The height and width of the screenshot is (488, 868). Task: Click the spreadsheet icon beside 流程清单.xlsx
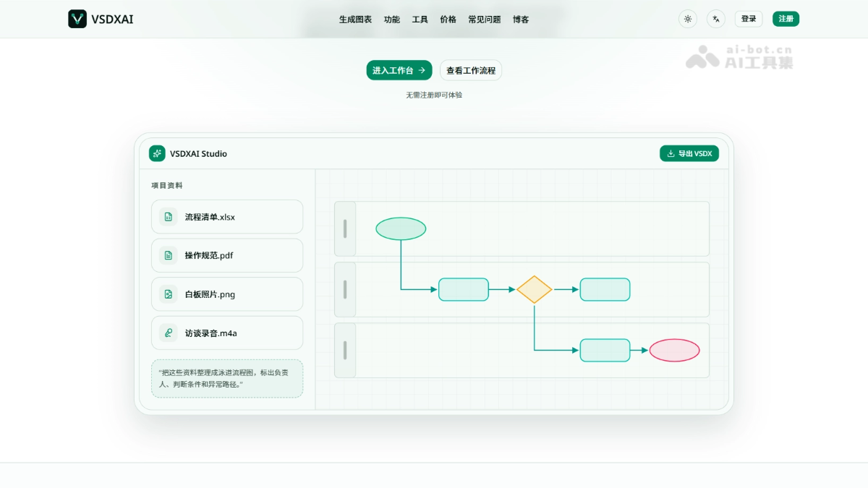point(169,217)
